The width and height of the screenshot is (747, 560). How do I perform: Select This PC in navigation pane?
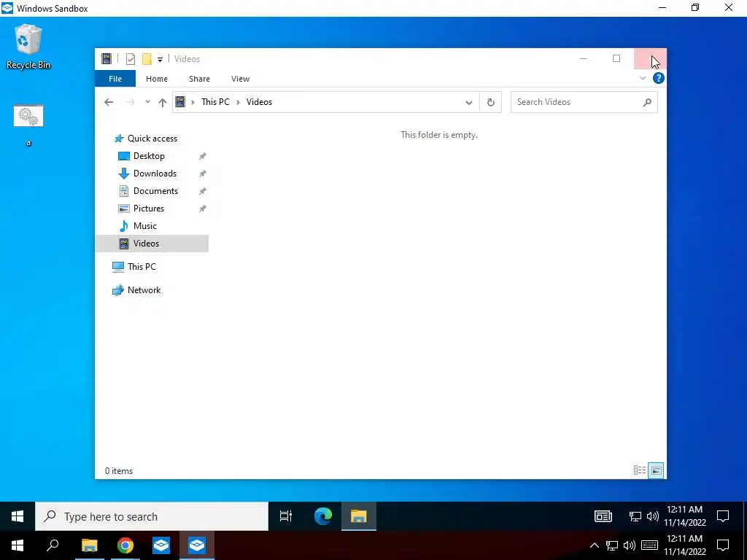pos(142,267)
